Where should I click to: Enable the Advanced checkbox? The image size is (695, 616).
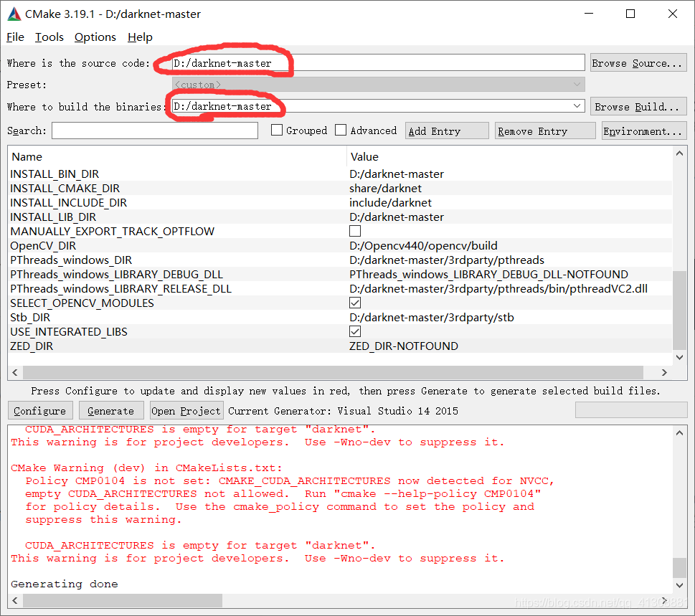341,131
